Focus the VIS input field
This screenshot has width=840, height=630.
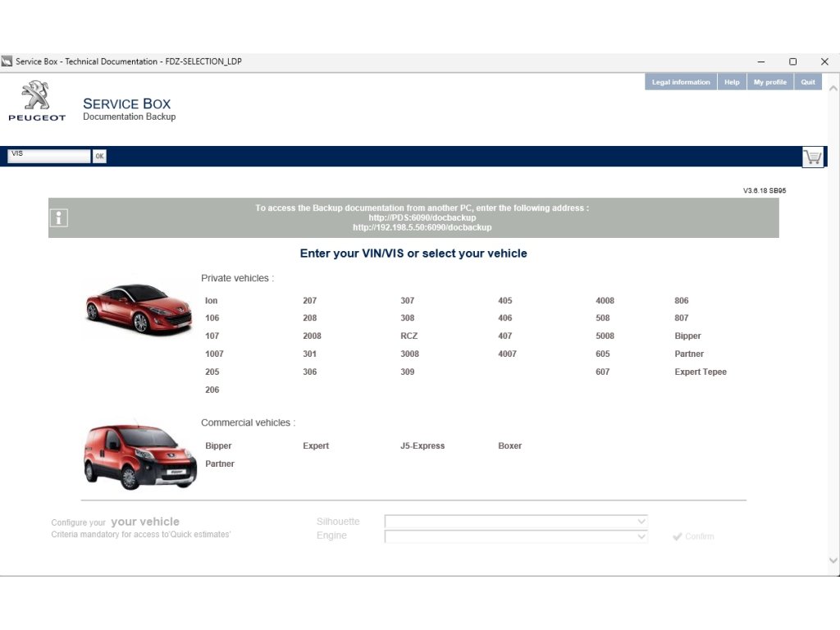(48, 156)
